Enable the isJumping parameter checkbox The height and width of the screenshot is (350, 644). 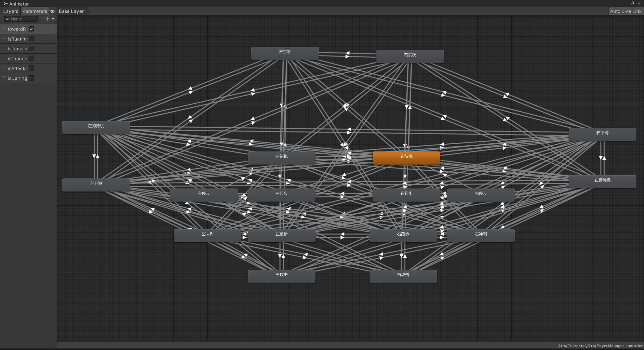click(31, 49)
